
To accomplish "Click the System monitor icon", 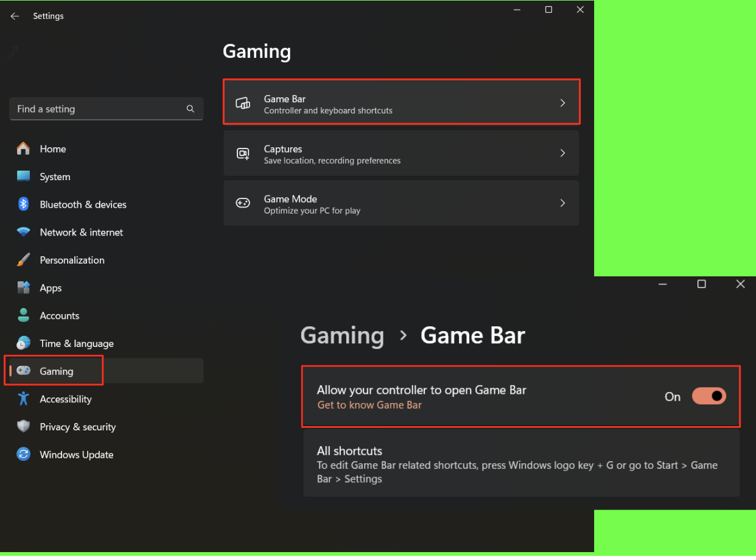I will [x=23, y=177].
